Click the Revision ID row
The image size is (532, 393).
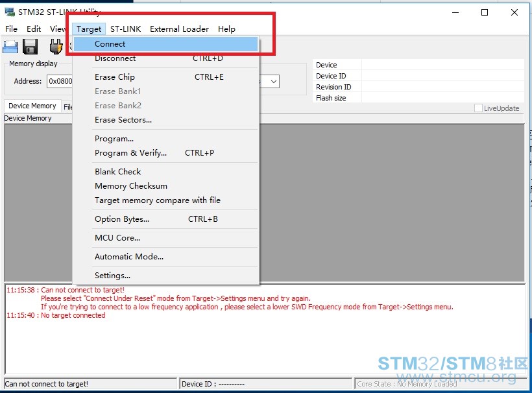pyautogui.click(x=418, y=87)
